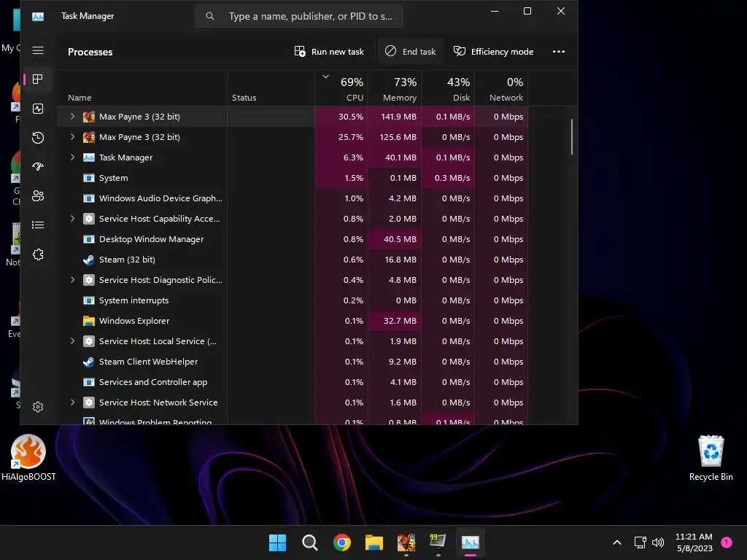The width and height of the screenshot is (747, 560).
Task: Open the Services page icon in sidebar
Action: tap(38, 254)
